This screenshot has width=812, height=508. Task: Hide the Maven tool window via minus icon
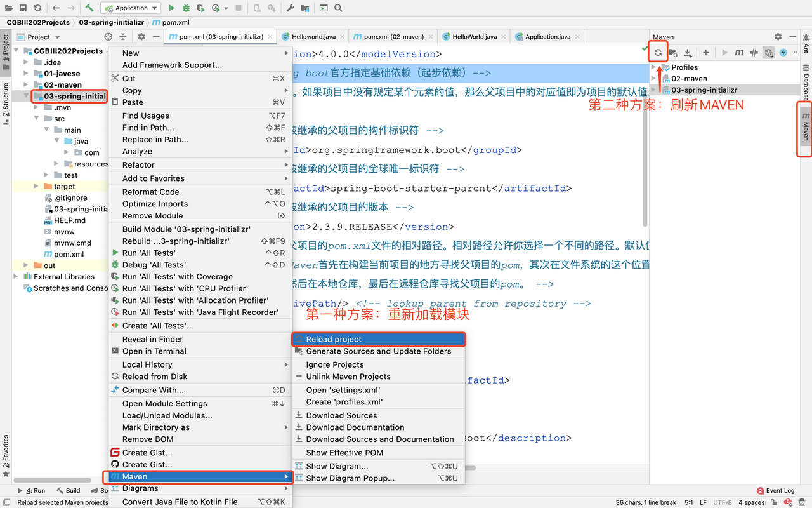click(x=793, y=37)
